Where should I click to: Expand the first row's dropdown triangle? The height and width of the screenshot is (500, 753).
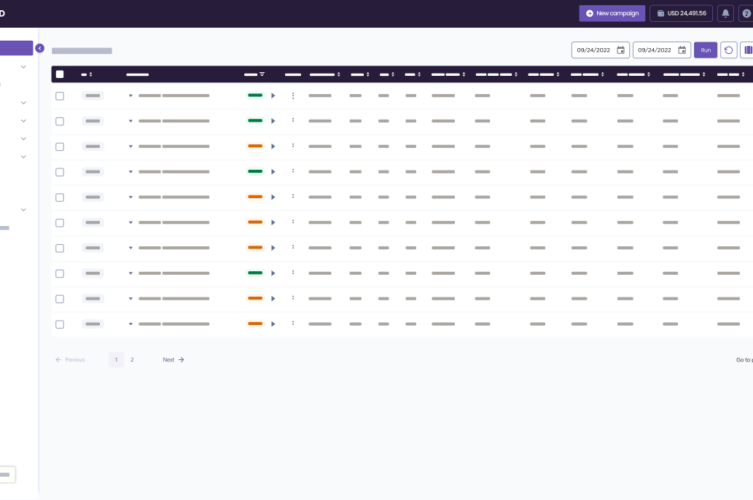pos(130,96)
